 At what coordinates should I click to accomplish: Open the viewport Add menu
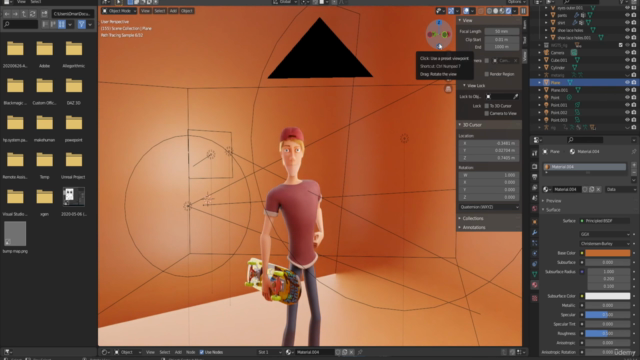click(173, 11)
